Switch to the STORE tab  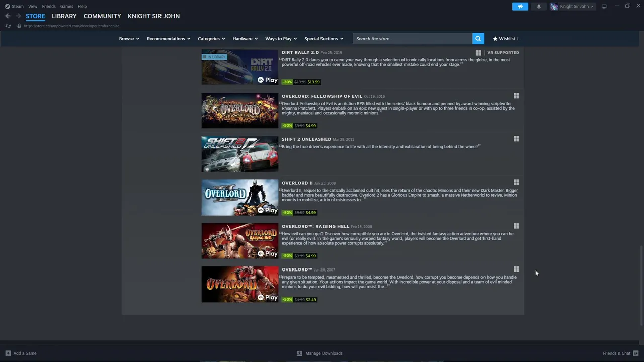[35, 16]
